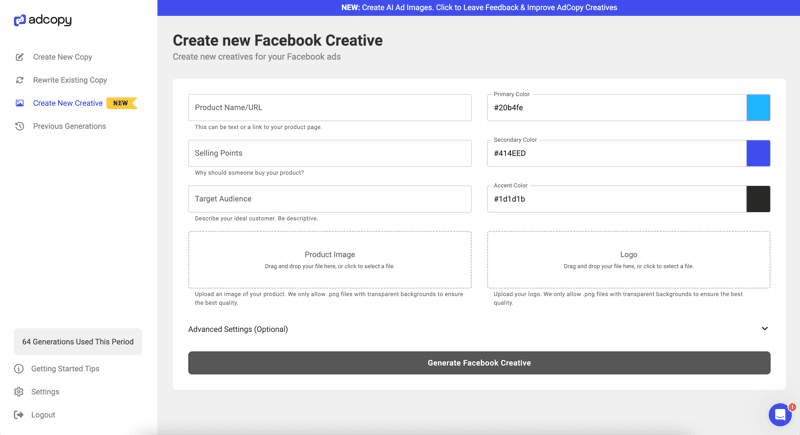The height and width of the screenshot is (435, 800).
Task: Click Primary Color hex field #20b4fe
Action: 617,108
